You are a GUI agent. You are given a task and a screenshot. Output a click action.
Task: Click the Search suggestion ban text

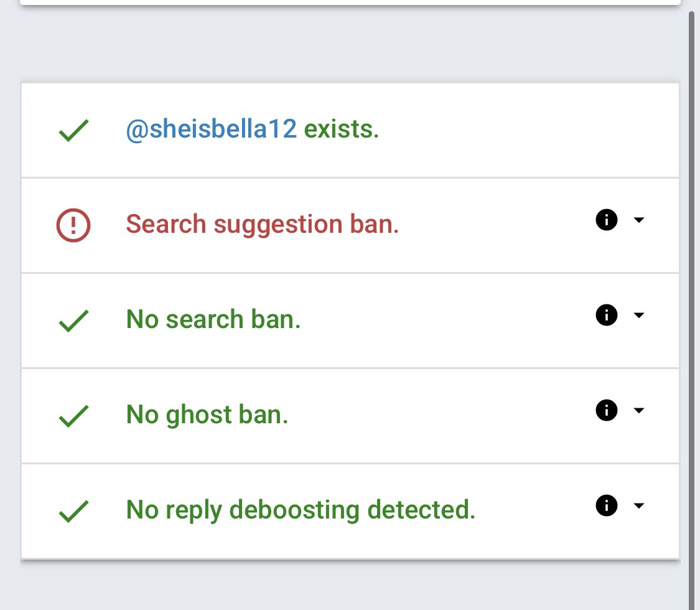pyautogui.click(x=262, y=224)
